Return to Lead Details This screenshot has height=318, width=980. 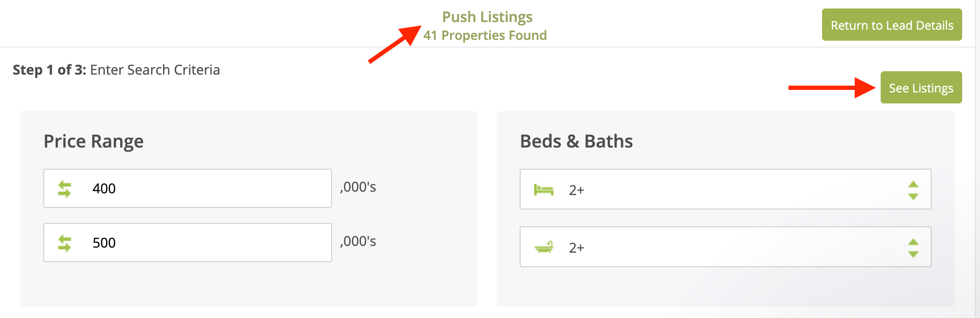pos(892,25)
